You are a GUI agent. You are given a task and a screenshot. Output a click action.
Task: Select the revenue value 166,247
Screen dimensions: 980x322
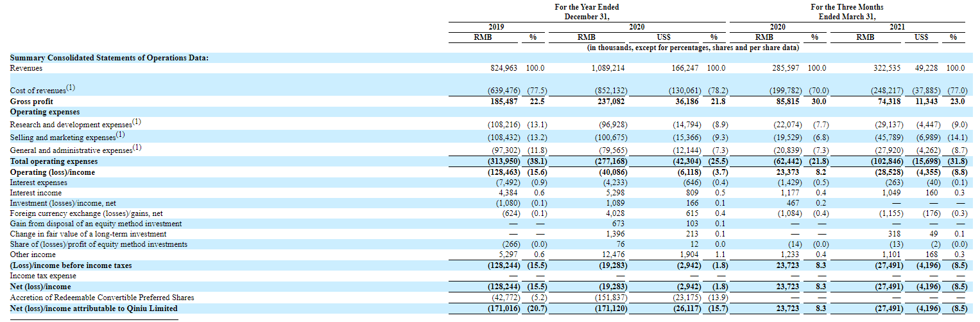click(x=684, y=68)
